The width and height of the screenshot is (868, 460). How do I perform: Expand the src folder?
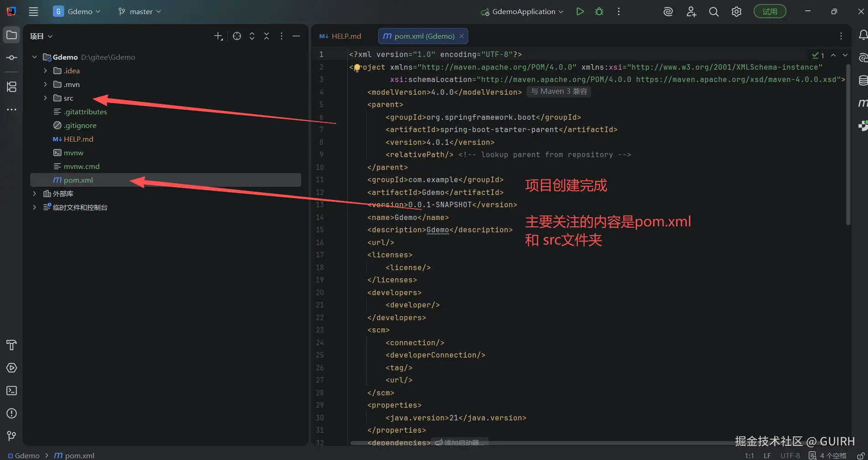[45, 98]
